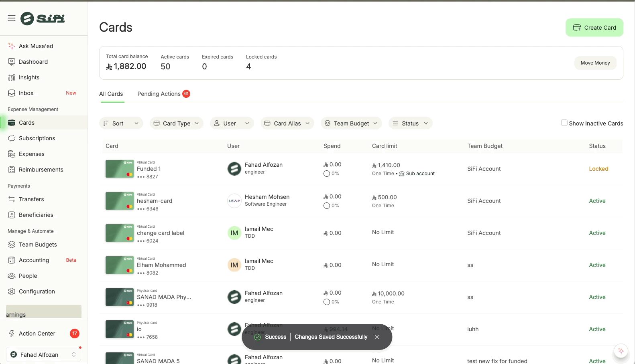Open Ask Musa'ed sparkle icon

12,46
